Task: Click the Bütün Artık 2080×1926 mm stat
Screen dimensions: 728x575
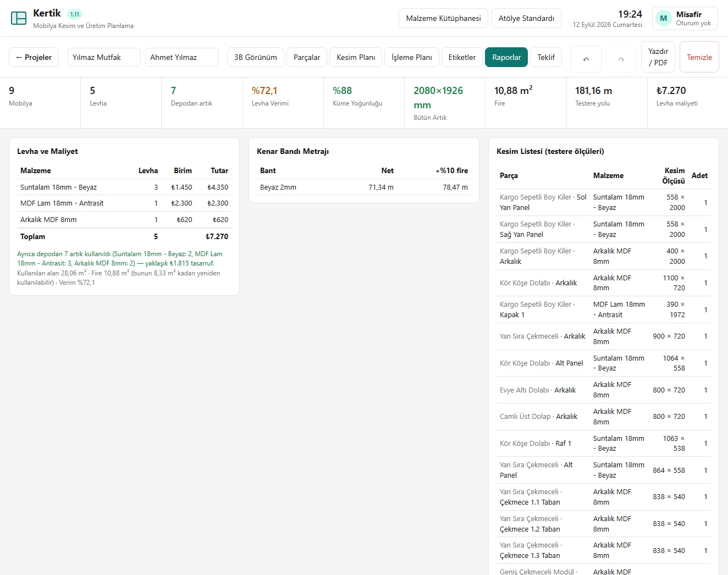Action: pos(444,103)
